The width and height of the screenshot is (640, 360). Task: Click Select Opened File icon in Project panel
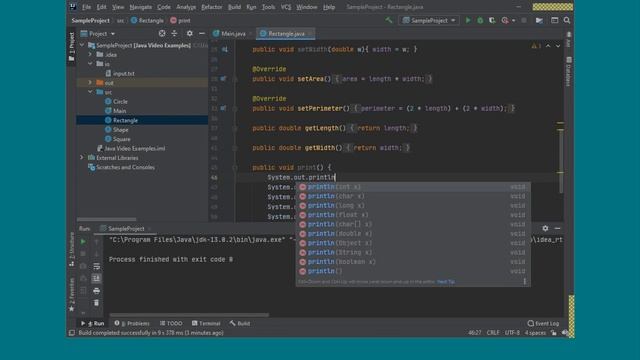coord(162,33)
